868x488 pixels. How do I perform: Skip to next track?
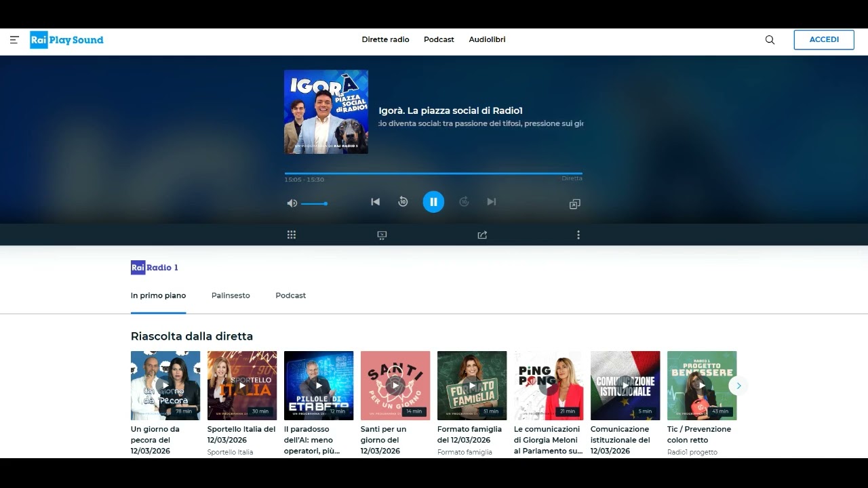coord(492,202)
